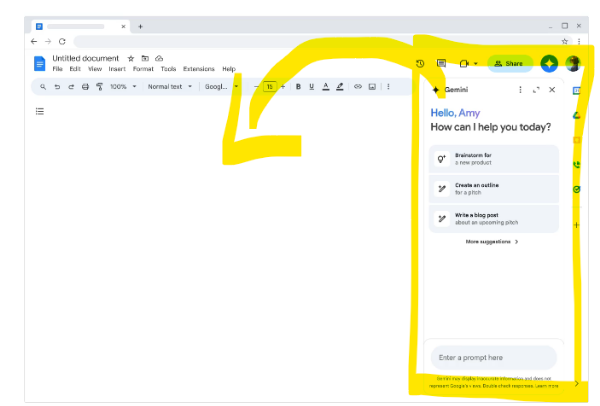Open the View menu
Viewport: 600px width, 406px height.
click(95, 69)
